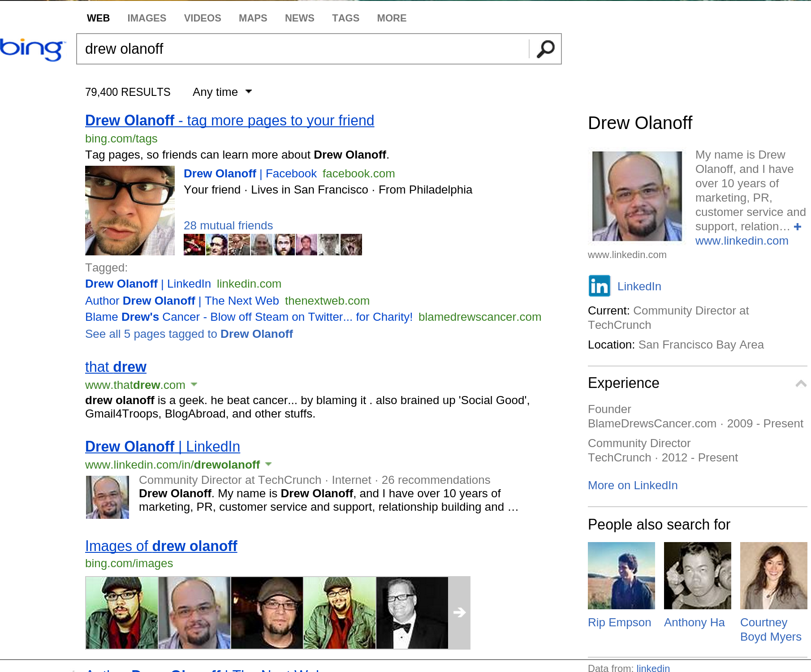Click the www.linkedin.com/in/drewolanoff green URL
Image resolution: width=811 pixels, height=672 pixels.
[173, 465]
